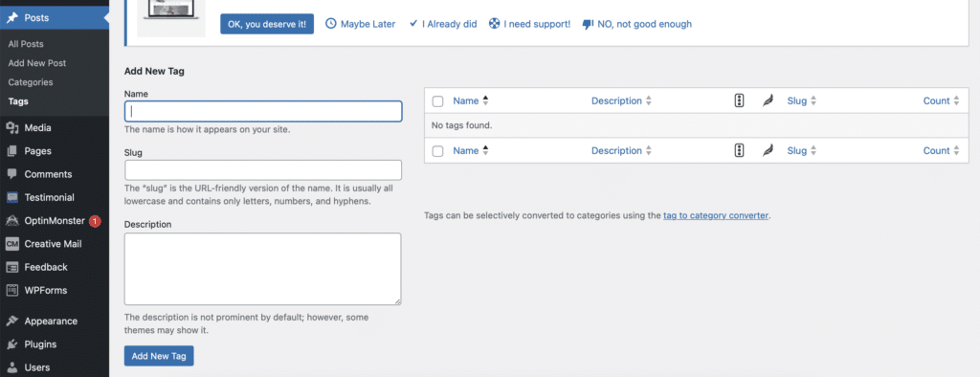Click the Slug text input field

263,170
